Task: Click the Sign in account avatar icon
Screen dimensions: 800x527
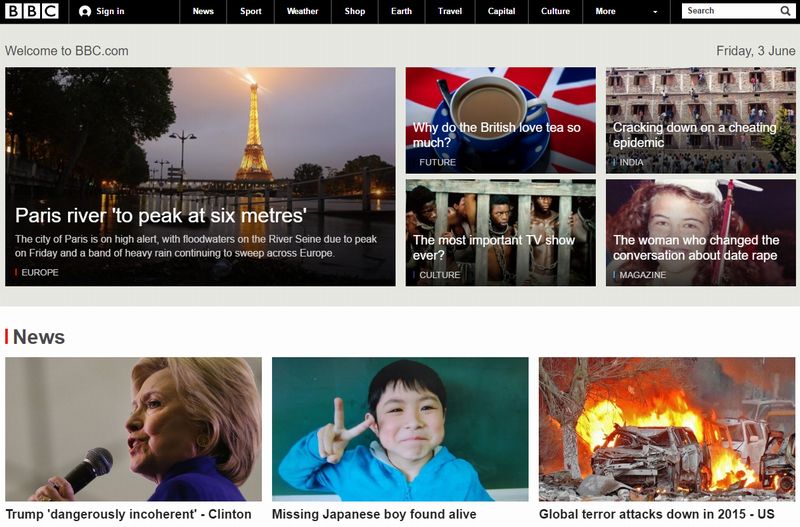Action: (85, 11)
